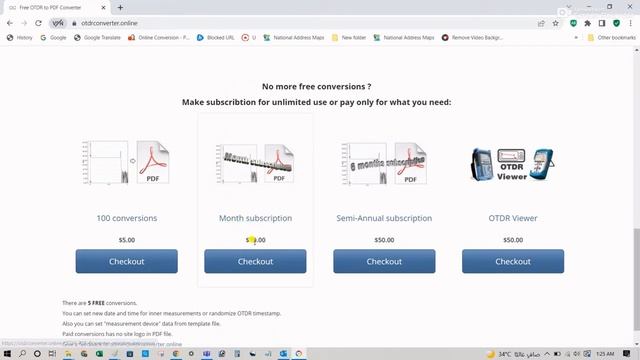Click Checkout for 100 conversions
Image resolution: width=640 pixels, height=360 pixels.
coord(127,261)
